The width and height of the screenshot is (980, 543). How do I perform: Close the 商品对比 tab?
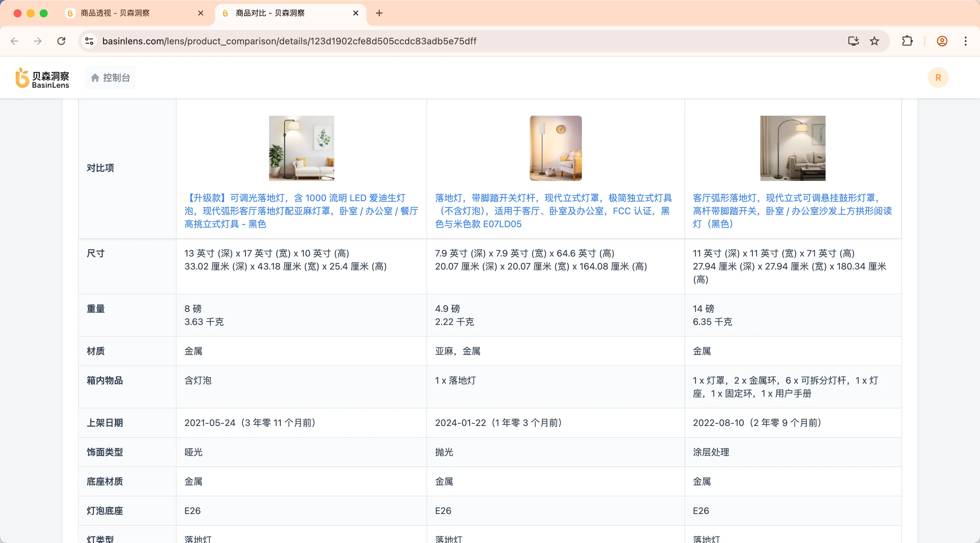pos(356,13)
